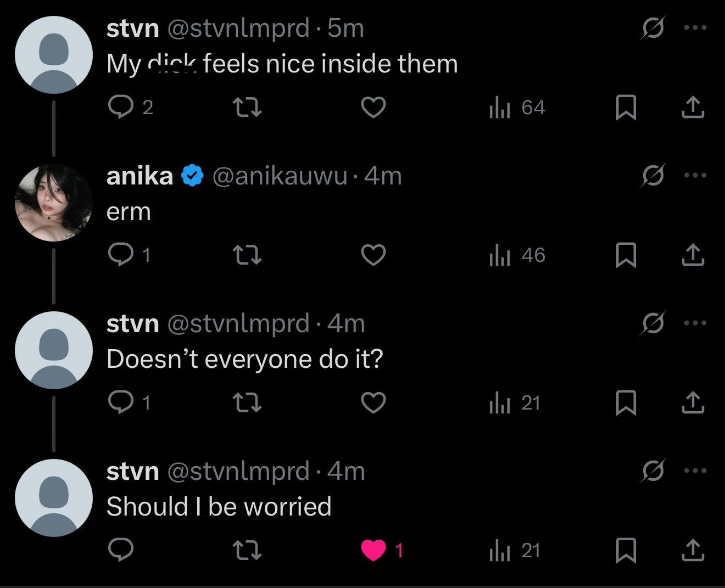This screenshot has height=588, width=725.
Task: Open more options menu on anika's post
Action: [695, 176]
